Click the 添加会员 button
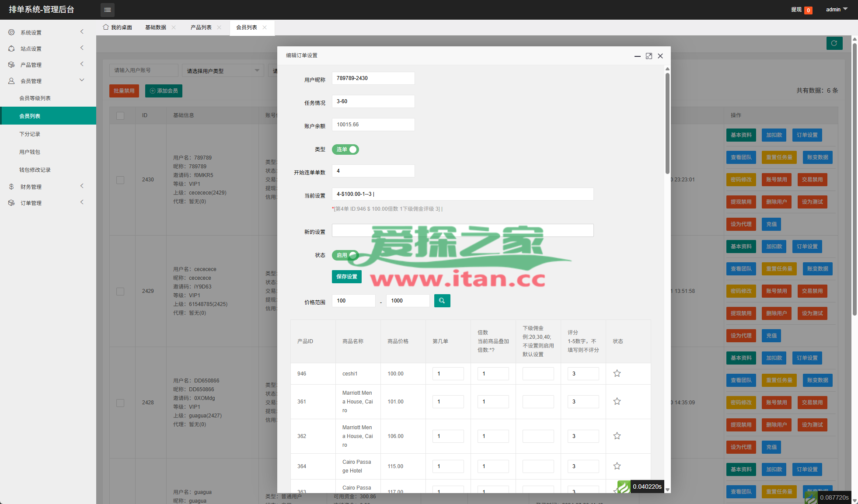The height and width of the screenshot is (504, 858). pyautogui.click(x=164, y=91)
